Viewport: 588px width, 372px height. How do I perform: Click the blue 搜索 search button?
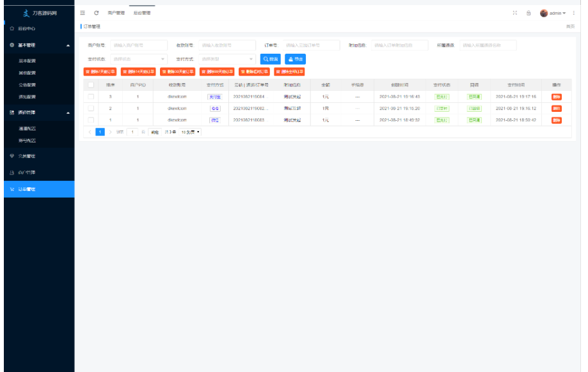[x=270, y=59]
